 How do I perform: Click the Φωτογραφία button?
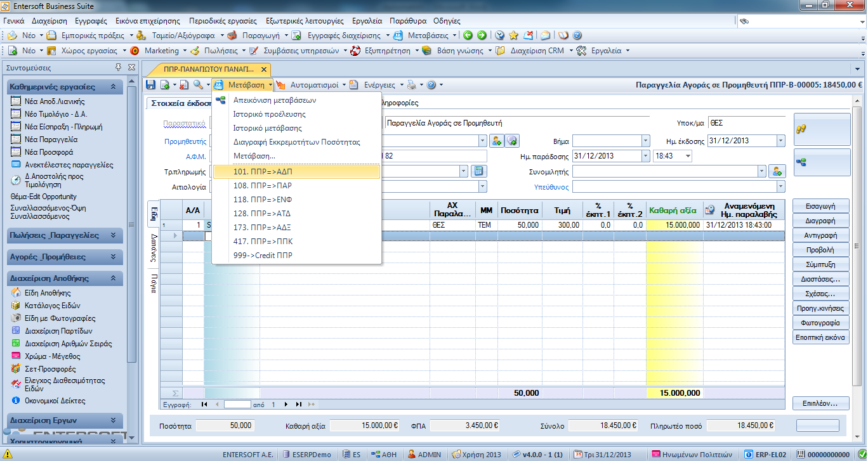click(x=820, y=323)
